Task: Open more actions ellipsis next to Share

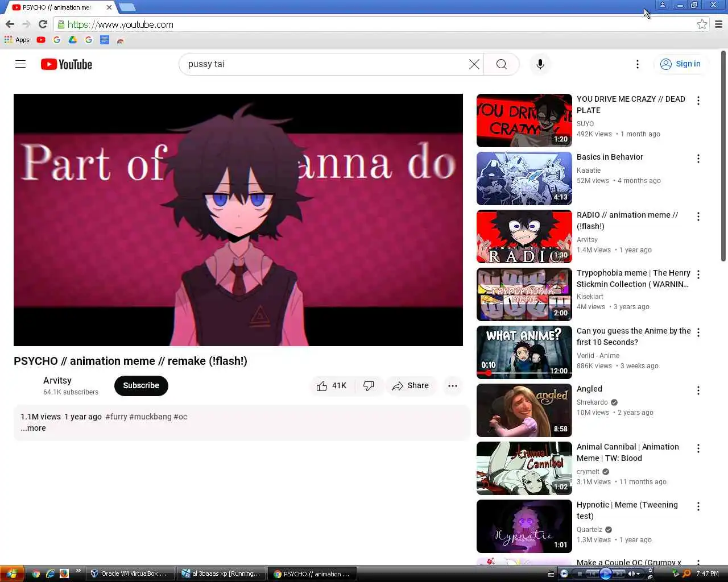Action: [x=453, y=385]
